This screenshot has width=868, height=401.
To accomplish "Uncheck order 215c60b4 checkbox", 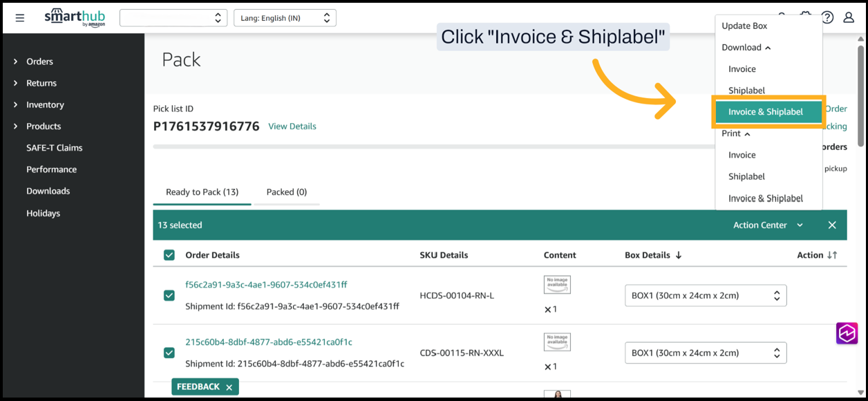I will coord(169,353).
